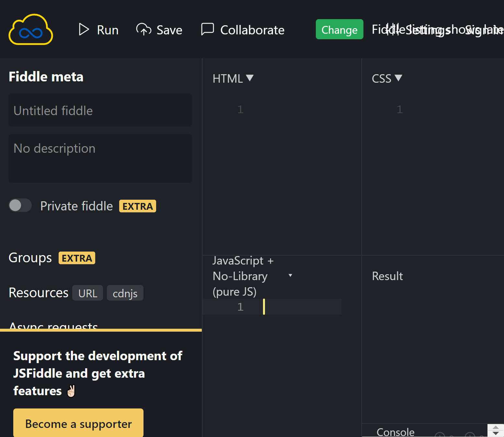Click the Save cloud-upload icon
Viewport: 504px width, 437px height.
coord(143,30)
